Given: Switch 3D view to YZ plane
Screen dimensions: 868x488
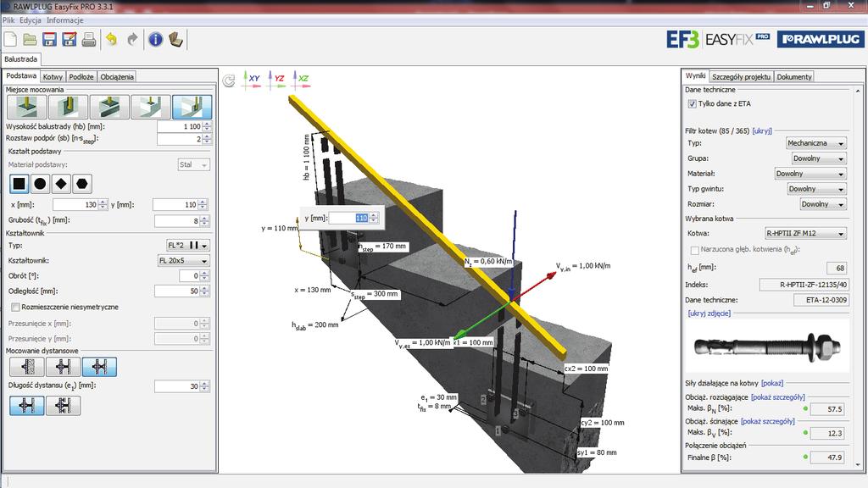Looking at the screenshot, I should (x=275, y=79).
